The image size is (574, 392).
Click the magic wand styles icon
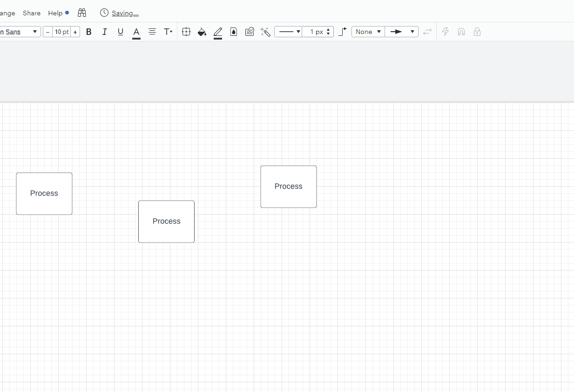click(x=265, y=32)
